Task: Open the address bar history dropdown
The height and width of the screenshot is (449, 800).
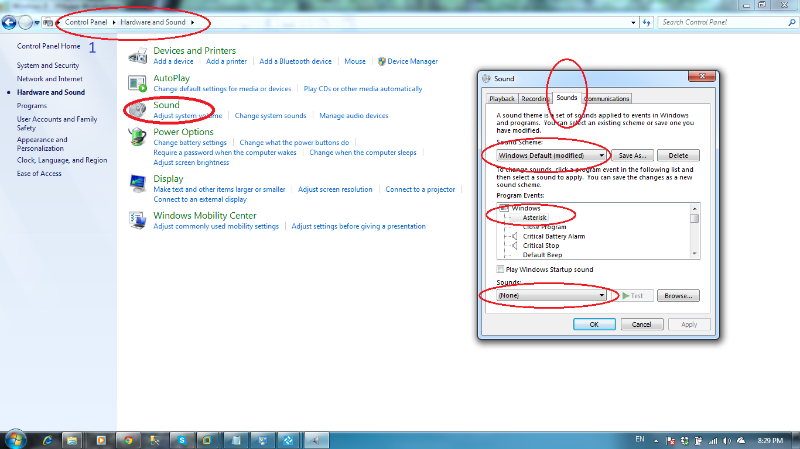Action: pyautogui.click(x=633, y=22)
